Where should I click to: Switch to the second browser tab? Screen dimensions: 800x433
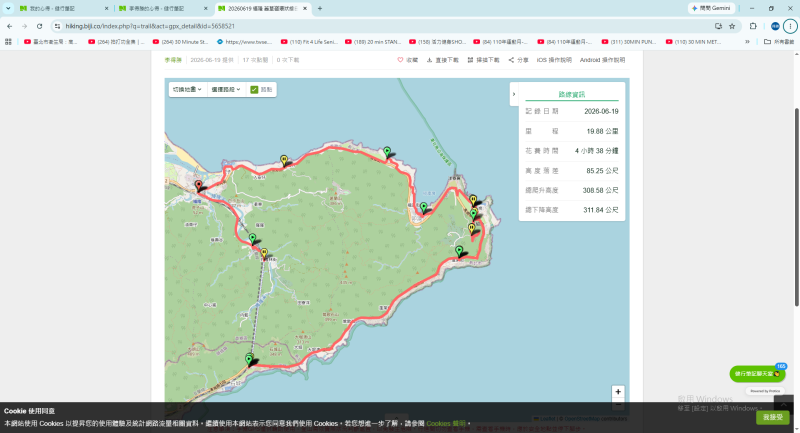pos(162,9)
